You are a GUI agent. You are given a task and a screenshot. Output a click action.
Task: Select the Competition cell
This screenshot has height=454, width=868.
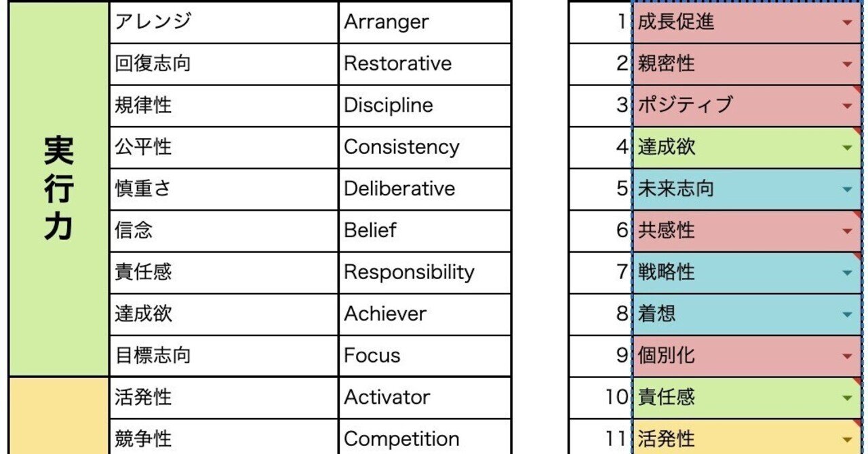point(425,439)
